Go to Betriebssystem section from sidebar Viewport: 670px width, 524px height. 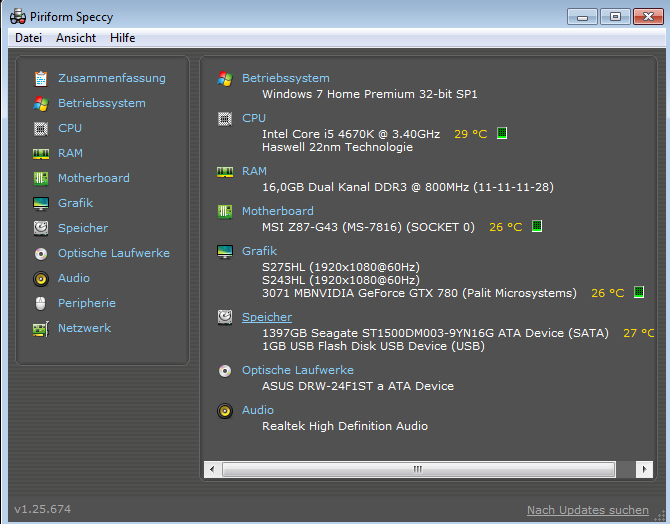(102, 103)
